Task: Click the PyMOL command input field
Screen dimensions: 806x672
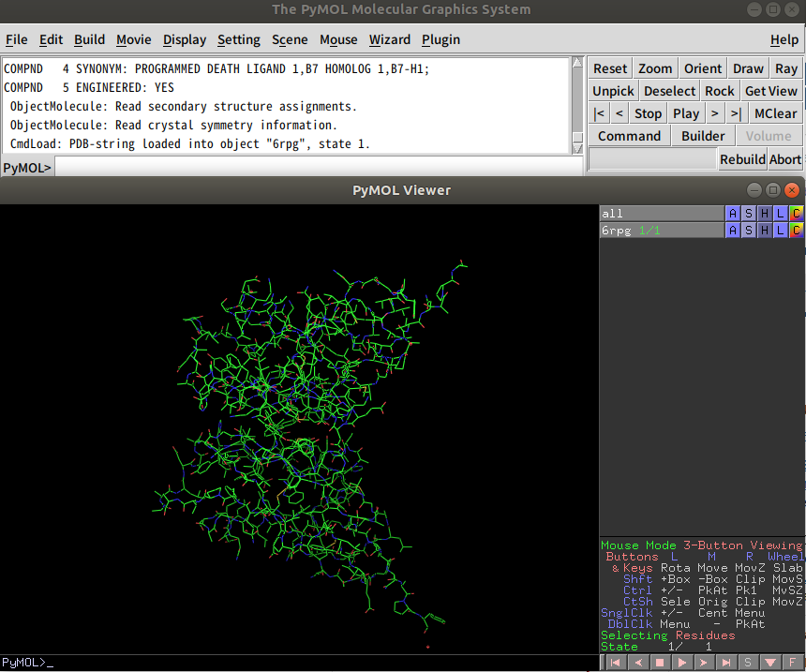Action: point(319,167)
